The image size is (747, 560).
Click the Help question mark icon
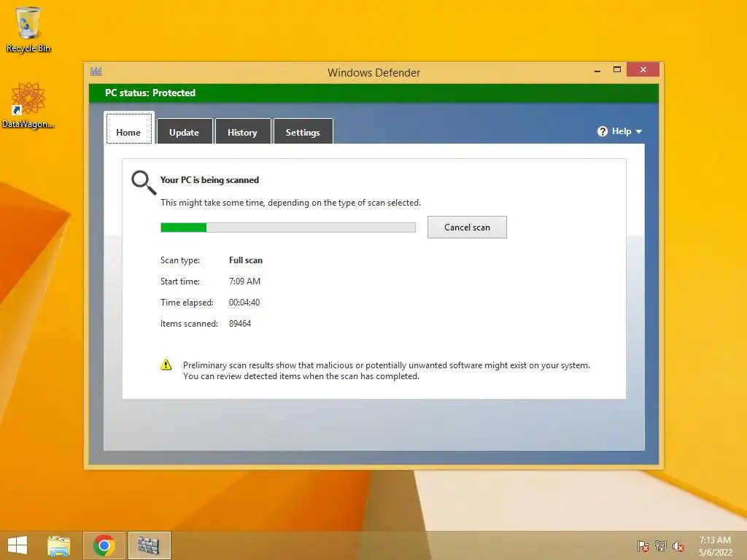602,131
